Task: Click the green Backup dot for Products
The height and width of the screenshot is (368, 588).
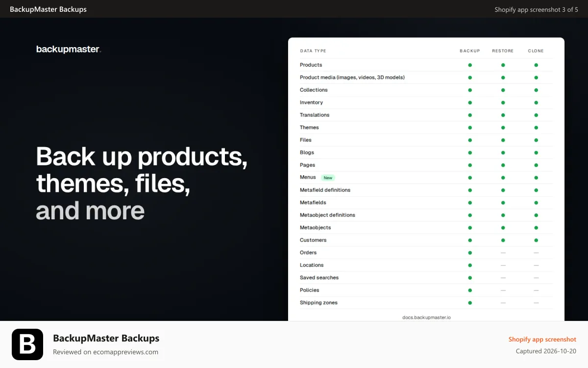Action: 470,65
